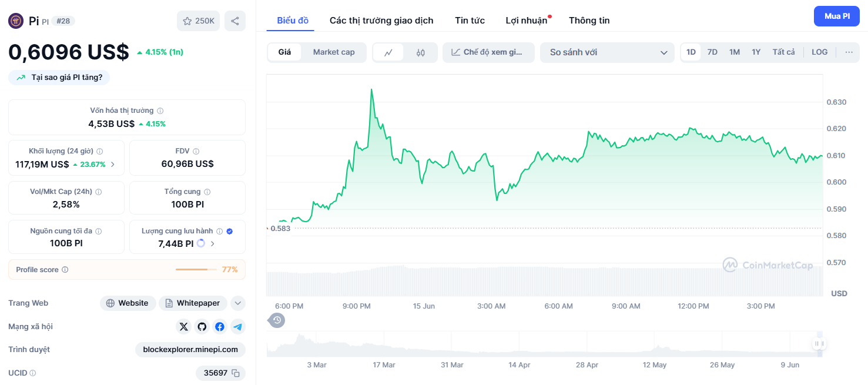Open the So sánh với dropdown

click(x=607, y=52)
